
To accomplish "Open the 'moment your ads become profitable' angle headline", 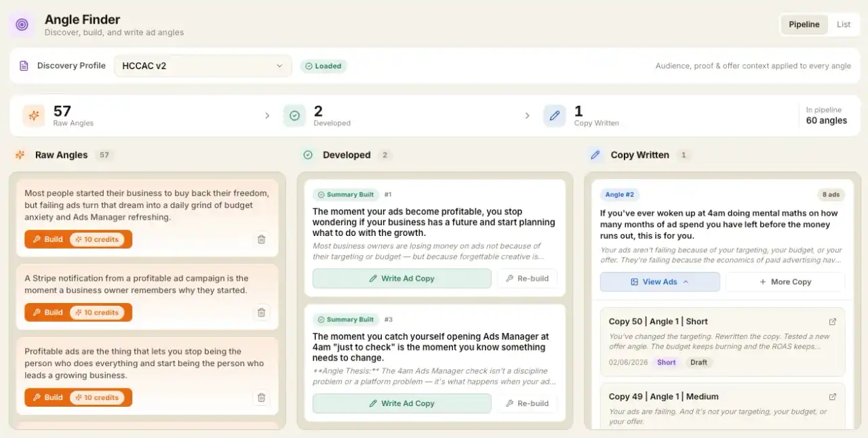I will [434, 222].
